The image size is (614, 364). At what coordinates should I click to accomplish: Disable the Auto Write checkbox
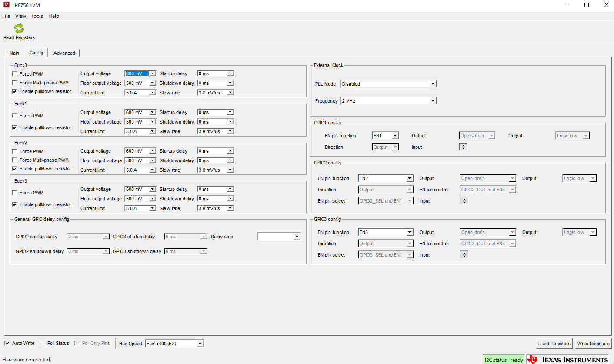tap(7, 343)
